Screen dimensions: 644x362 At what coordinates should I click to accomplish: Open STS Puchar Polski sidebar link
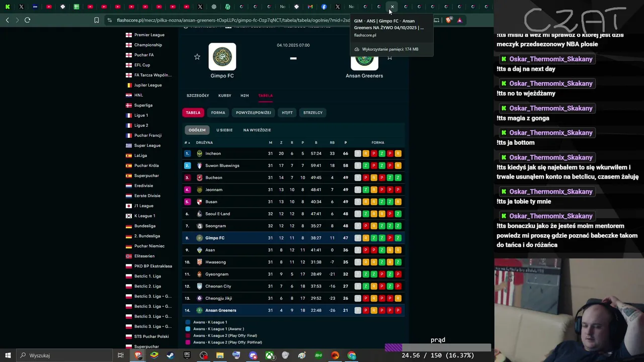click(x=151, y=336)
